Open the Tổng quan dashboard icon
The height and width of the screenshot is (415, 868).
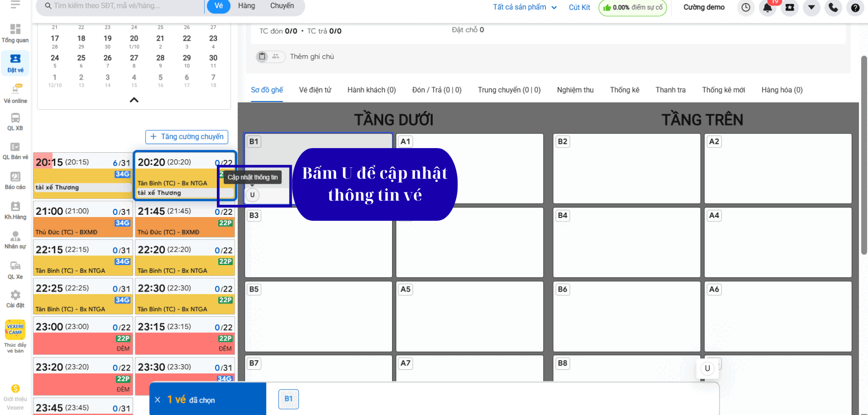(15, 33)
